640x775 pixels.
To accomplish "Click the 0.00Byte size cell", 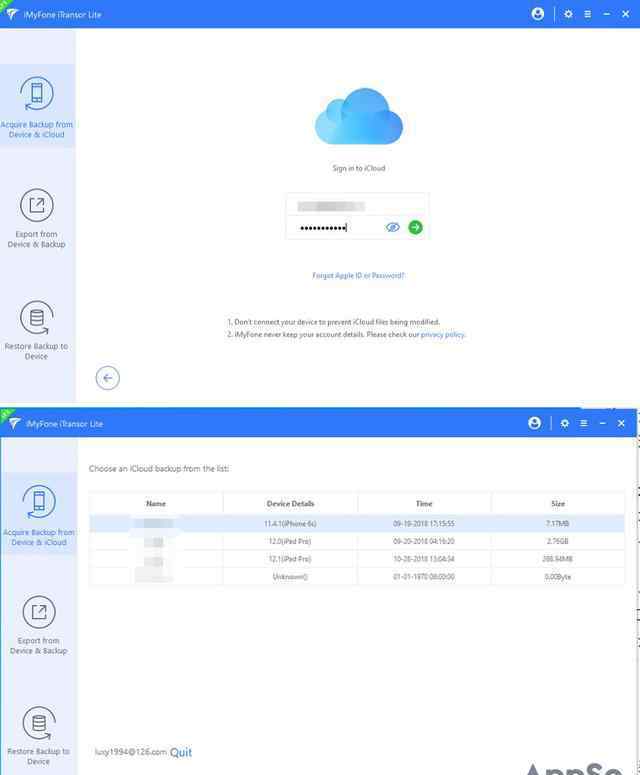I will 557,577.
